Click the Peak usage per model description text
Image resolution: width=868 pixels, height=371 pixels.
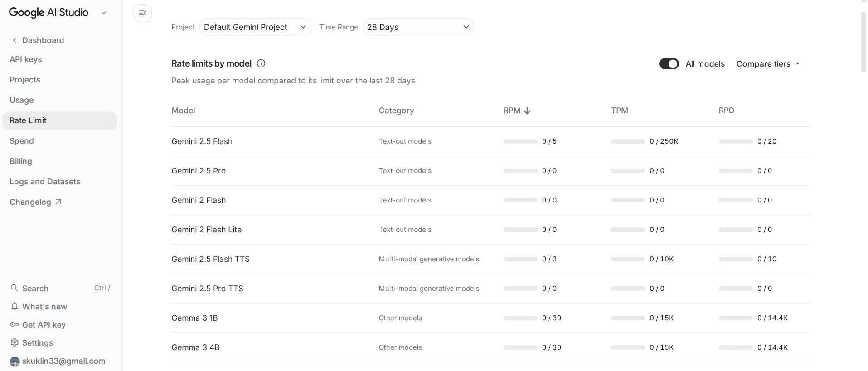point(293,81)
